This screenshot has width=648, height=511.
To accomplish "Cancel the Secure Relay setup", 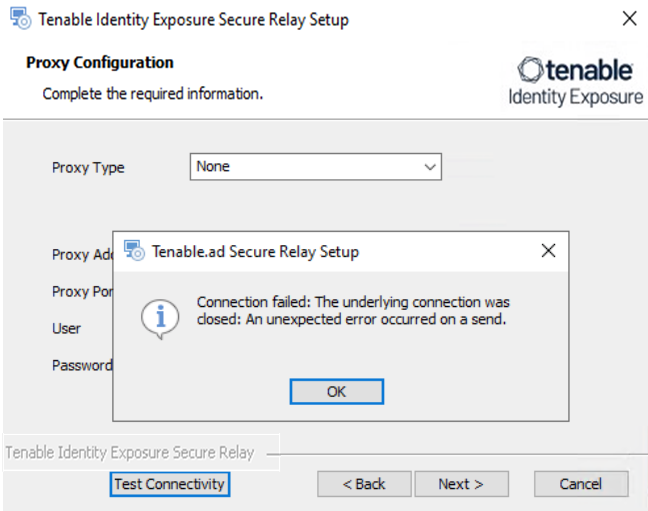I will click(581, 484).
